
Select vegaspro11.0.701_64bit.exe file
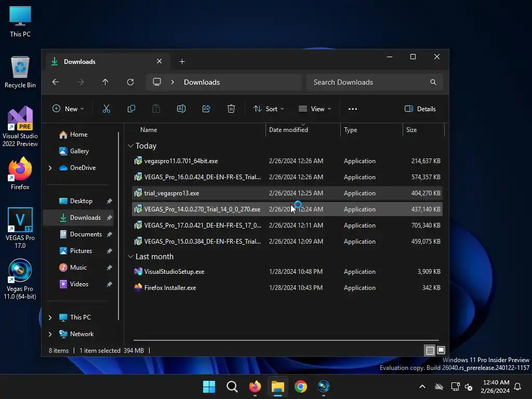click(287, 161)
